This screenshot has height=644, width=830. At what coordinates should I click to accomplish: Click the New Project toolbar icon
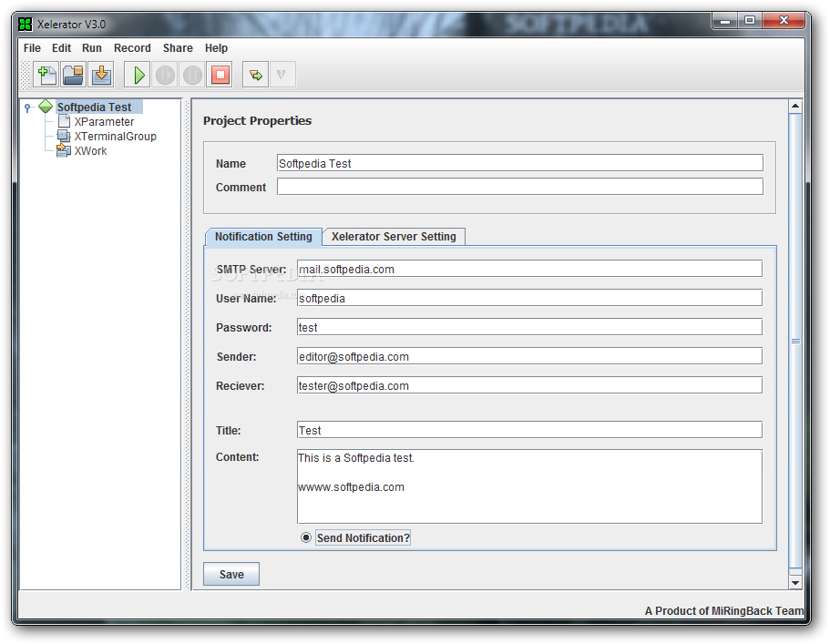pyautogui.click(x=46, y=75)
